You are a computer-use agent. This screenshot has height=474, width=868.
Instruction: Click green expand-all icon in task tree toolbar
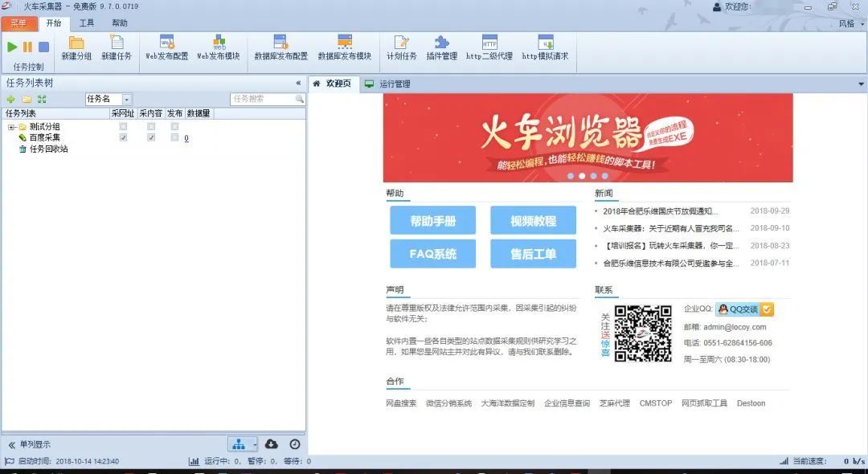pyautogui.click(x=42, y=99)
